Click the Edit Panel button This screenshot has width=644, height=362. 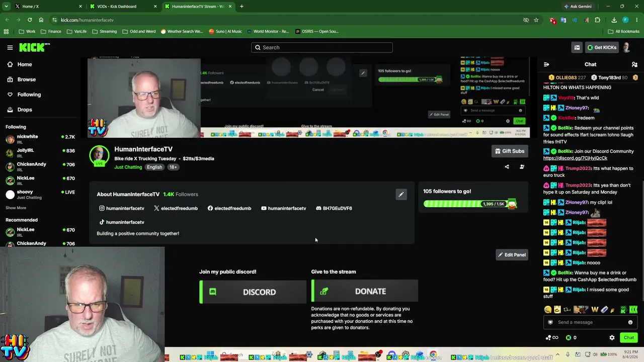click(x=512, y=255)
